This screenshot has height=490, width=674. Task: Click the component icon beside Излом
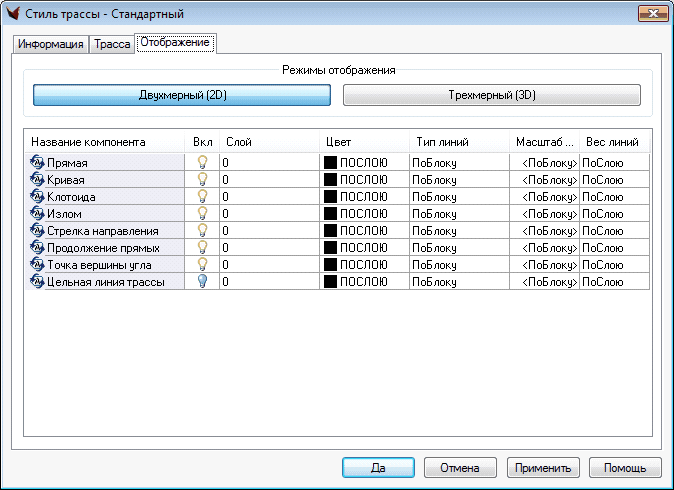[38, 213]
